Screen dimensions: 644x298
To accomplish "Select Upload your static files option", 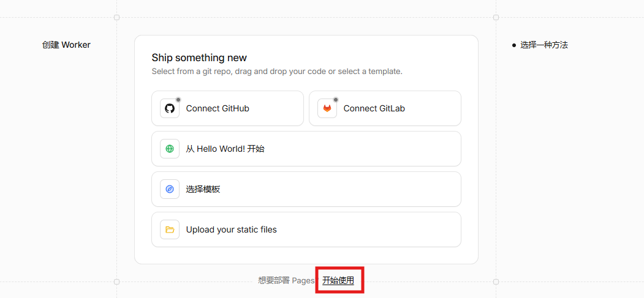I will 306,229.
